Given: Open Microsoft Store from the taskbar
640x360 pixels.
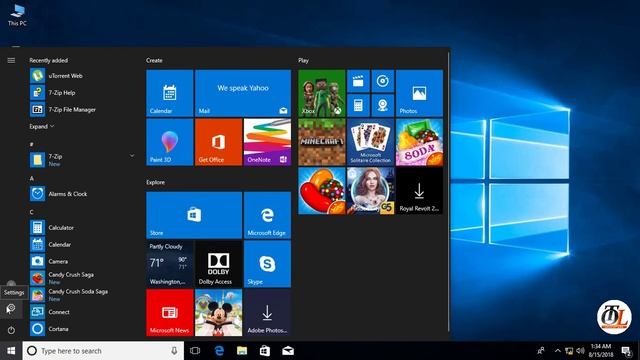Looking at the screenshot, I should point(265,351).
